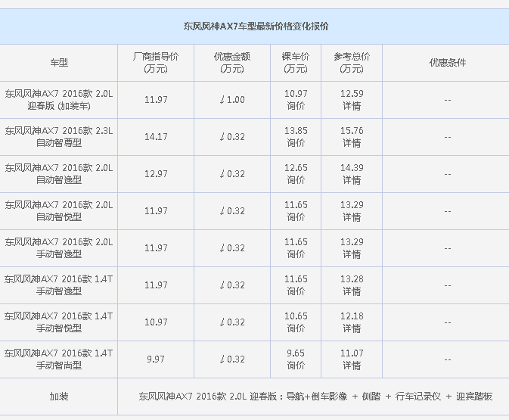Click the 参考总价 column header
This screenshot has height=420, width=509.
click(352, 62)
